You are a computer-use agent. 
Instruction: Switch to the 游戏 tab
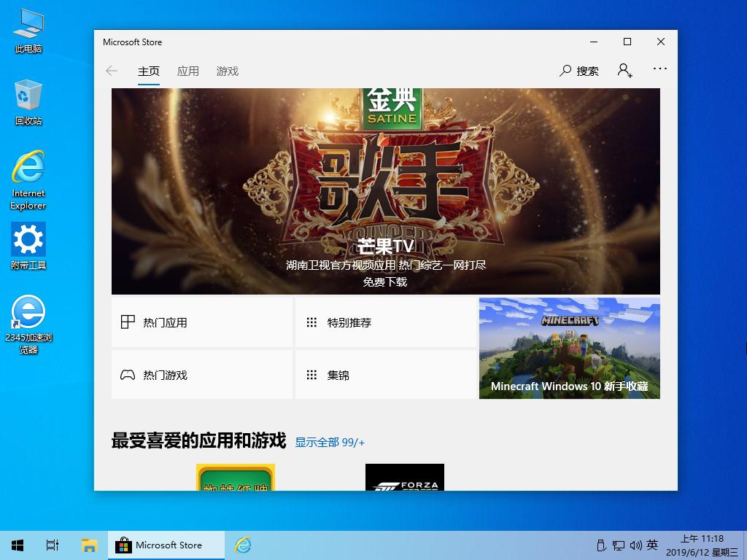point(228,71)
